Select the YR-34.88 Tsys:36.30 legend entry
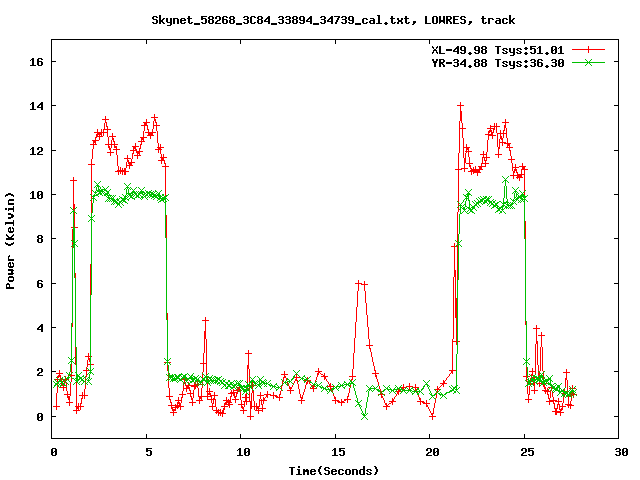640x480 pixels. click(498, 63)
